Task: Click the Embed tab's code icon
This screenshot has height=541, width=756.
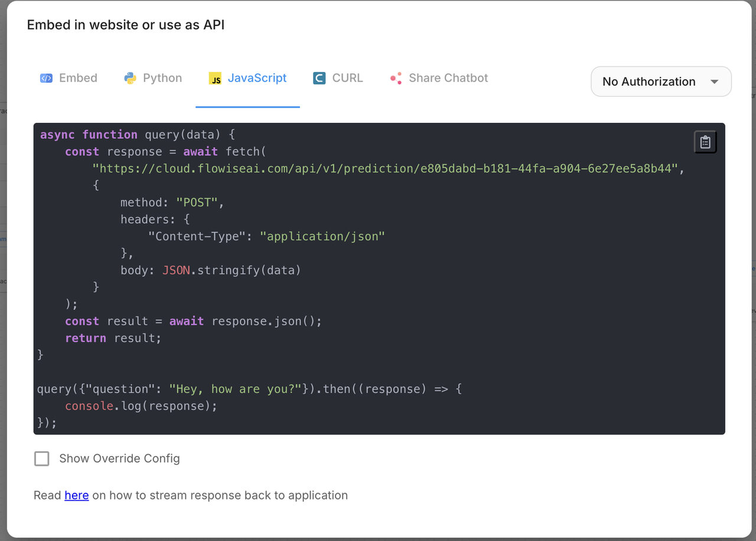Action: [46, 78]
